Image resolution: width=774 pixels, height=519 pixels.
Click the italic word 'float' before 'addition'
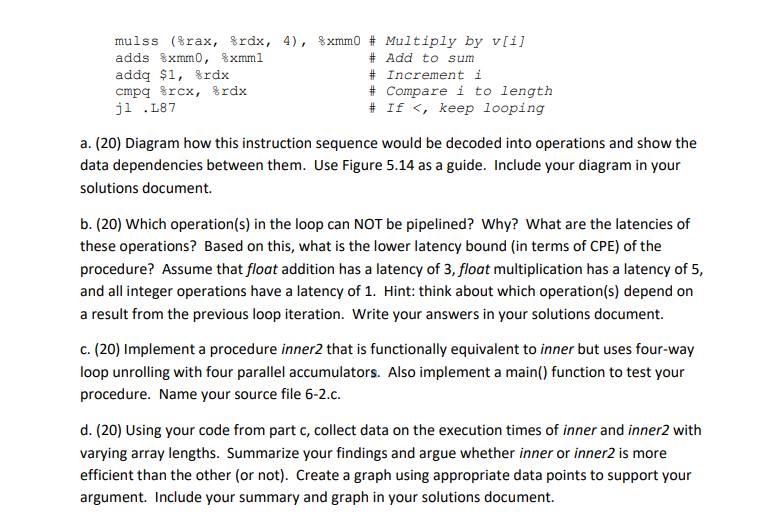pyautogui.click(x=262, y=269)
